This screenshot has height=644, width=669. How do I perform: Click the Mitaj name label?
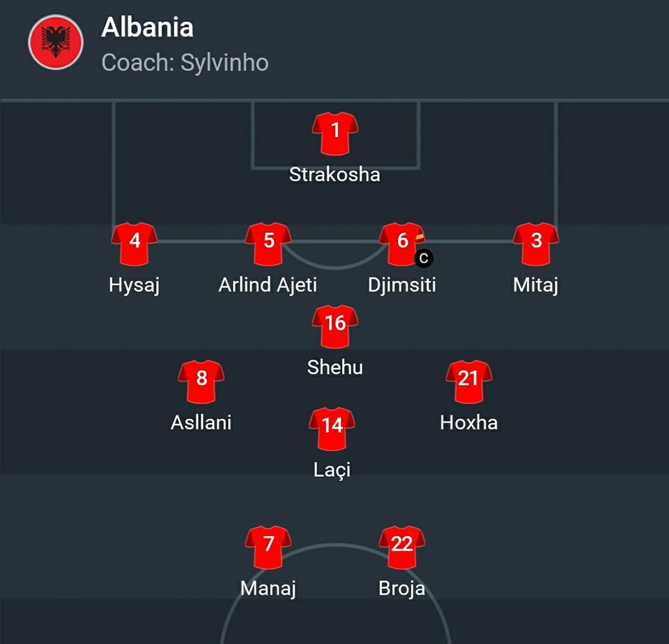click(x=536, y=285)
